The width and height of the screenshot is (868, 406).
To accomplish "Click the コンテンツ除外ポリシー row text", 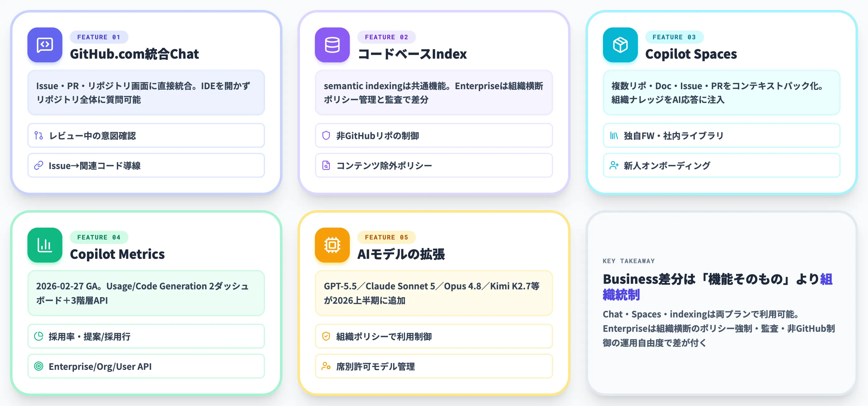I will click(x=384, y=166).
